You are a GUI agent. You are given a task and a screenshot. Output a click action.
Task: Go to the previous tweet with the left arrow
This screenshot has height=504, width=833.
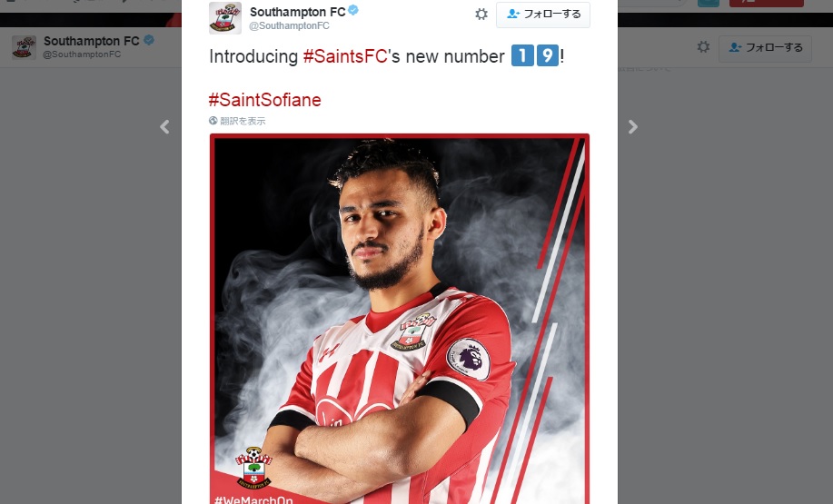[x=164, y=126]
